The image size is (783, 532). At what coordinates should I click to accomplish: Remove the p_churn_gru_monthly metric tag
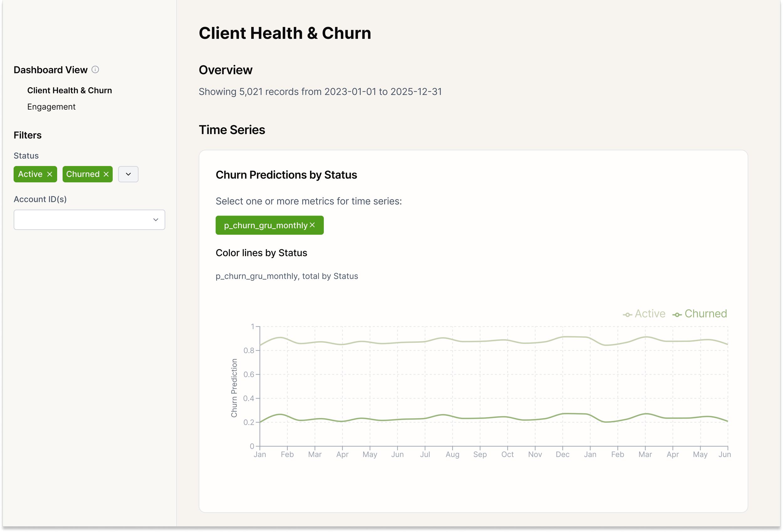(312, 225)
